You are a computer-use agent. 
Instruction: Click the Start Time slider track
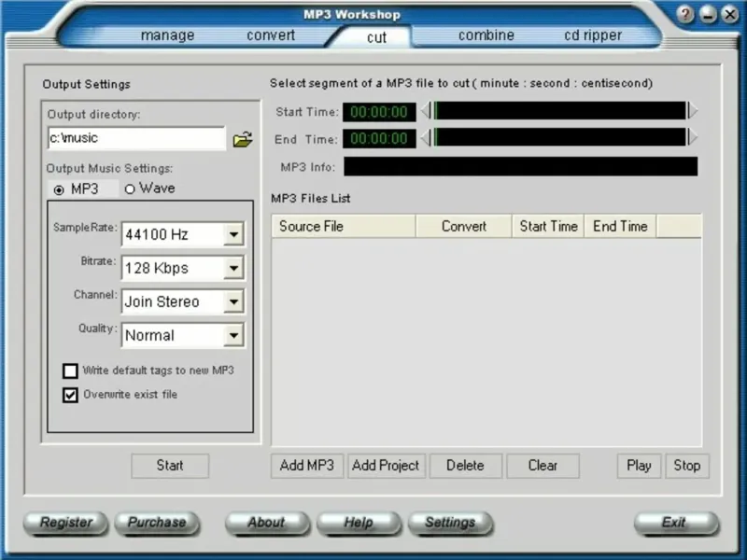559,111
